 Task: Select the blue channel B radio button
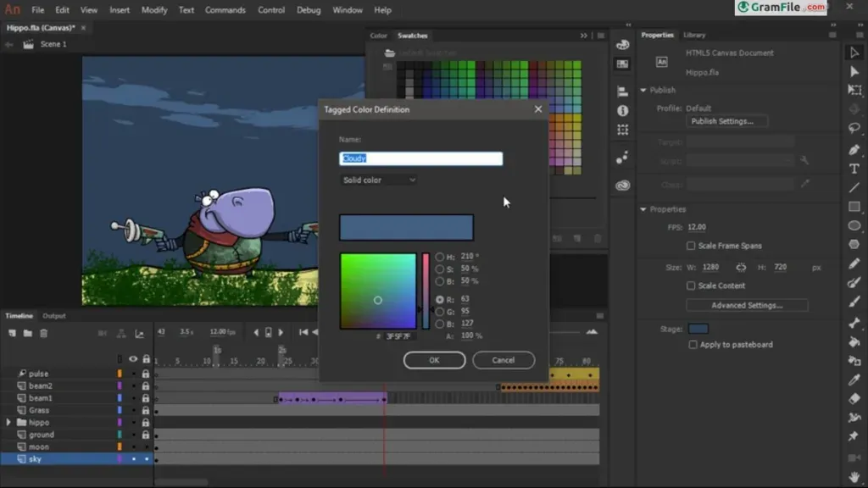[440, 324]
